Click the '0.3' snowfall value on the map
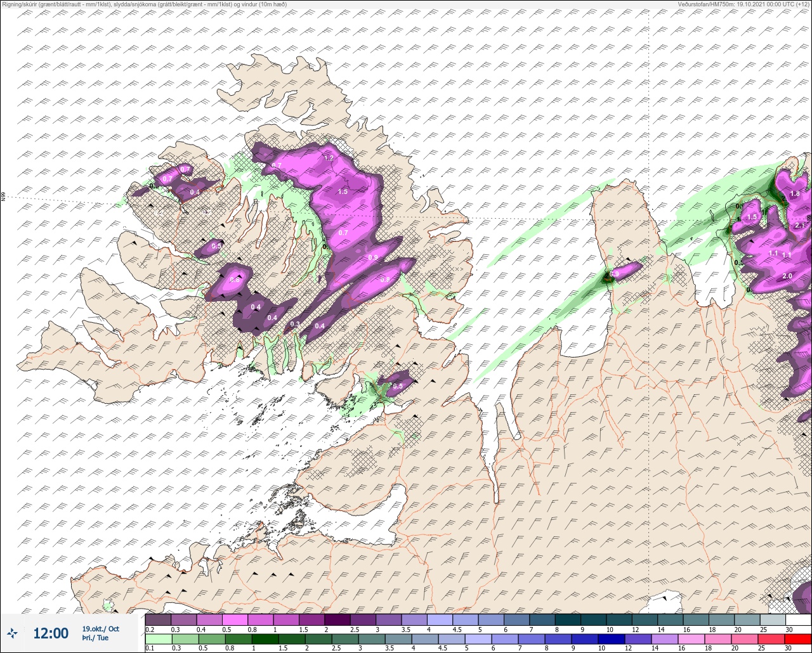The image size is (812, 653). tap(294, 324)
